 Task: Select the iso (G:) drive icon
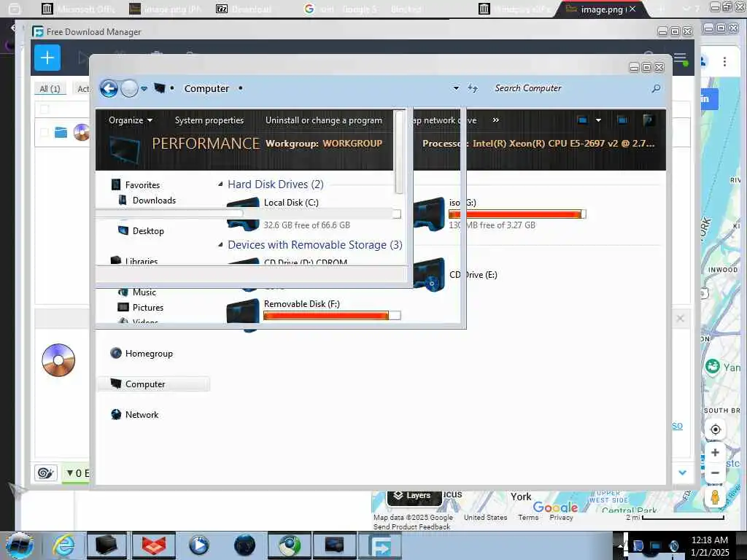429,214
